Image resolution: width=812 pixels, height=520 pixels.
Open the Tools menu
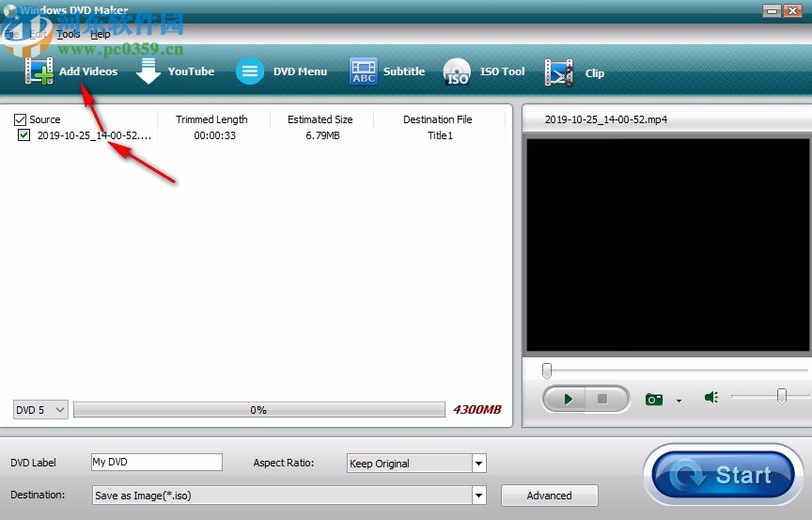69,34
